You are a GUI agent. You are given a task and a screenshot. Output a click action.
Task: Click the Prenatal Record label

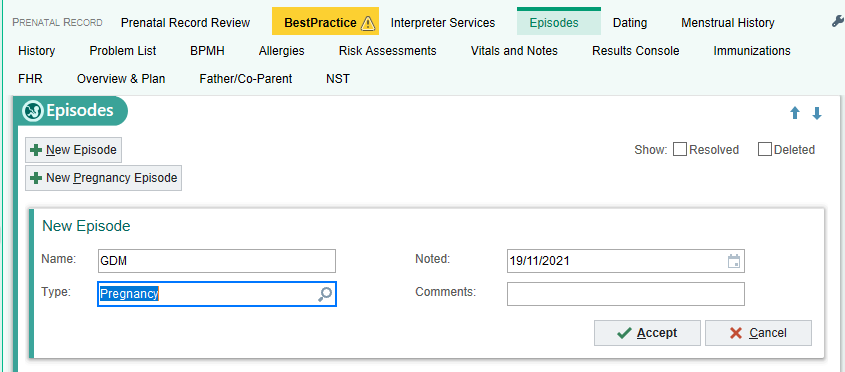pyautogui.click(x=57, y=23)
